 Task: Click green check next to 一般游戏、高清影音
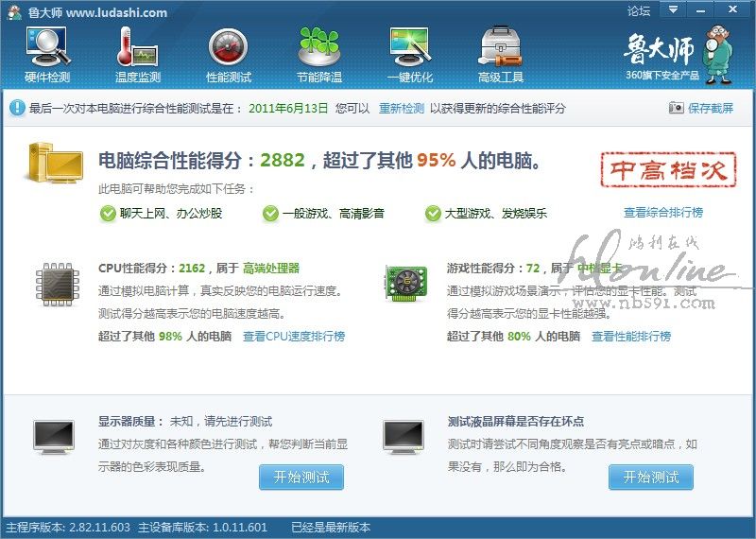[x=270, y=213]
